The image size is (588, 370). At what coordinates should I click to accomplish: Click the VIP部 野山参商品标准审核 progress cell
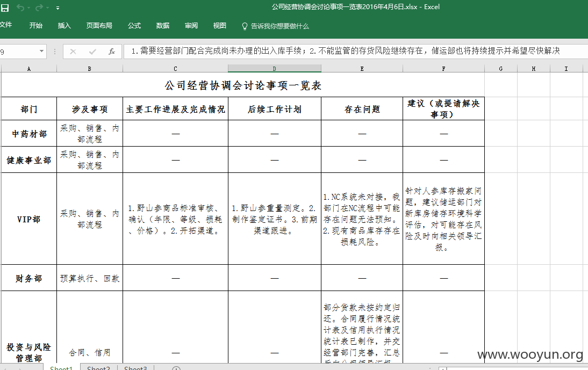coord(175,219)
